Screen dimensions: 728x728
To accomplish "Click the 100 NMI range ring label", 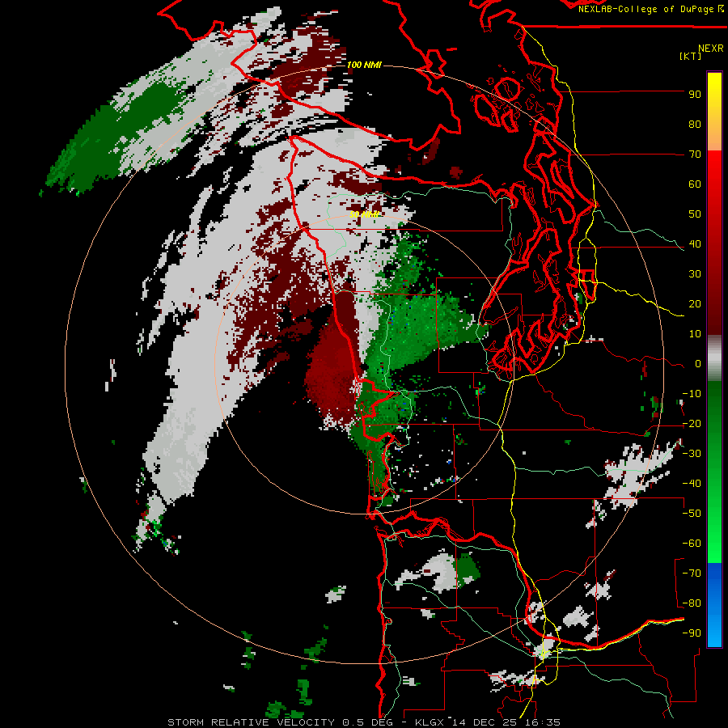I will 364,65.
